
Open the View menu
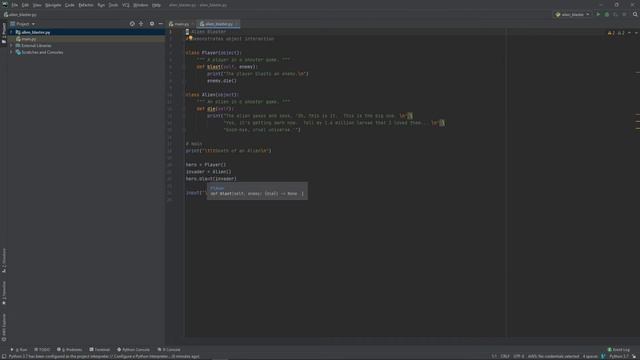click(37, 5)
